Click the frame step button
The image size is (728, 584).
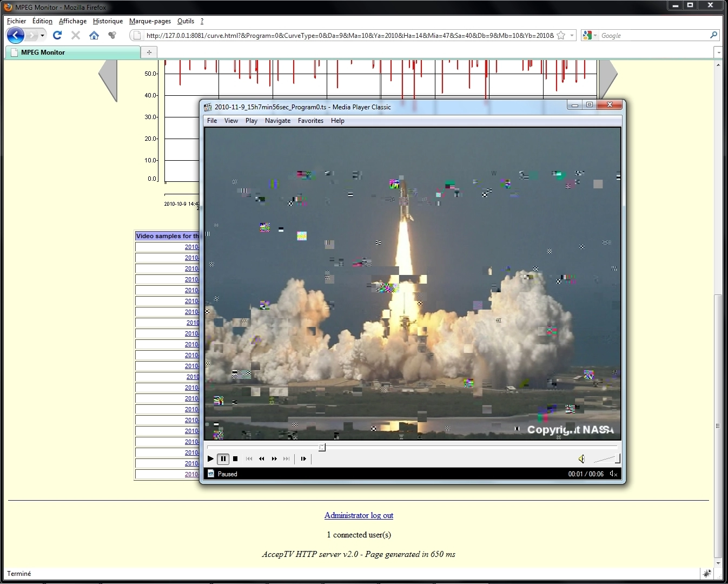(303, 459)
